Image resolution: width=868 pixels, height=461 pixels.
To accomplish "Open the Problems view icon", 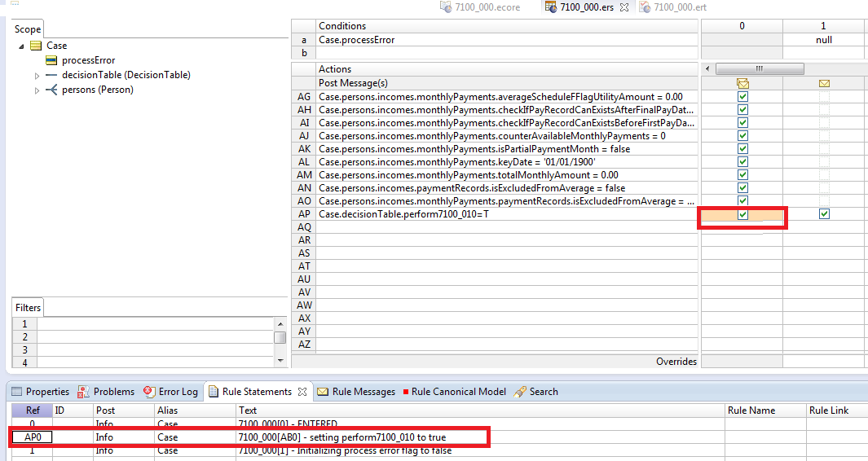I will 83,392.
